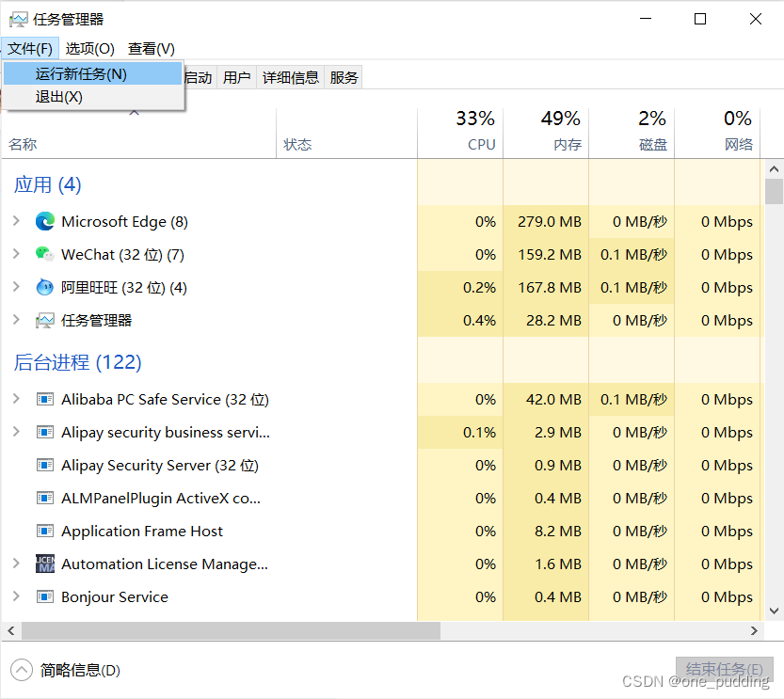Click the 2.9 MB memory cell

point(546,432)
